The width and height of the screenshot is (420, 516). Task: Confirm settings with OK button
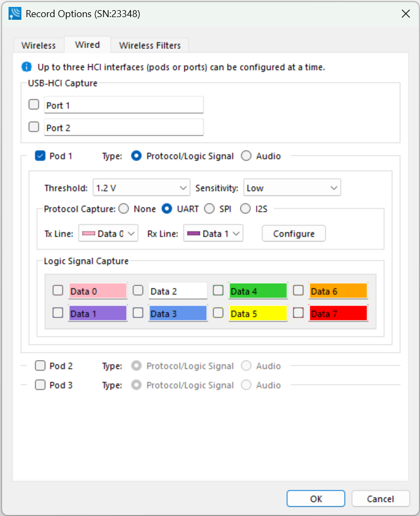(316, 499)
